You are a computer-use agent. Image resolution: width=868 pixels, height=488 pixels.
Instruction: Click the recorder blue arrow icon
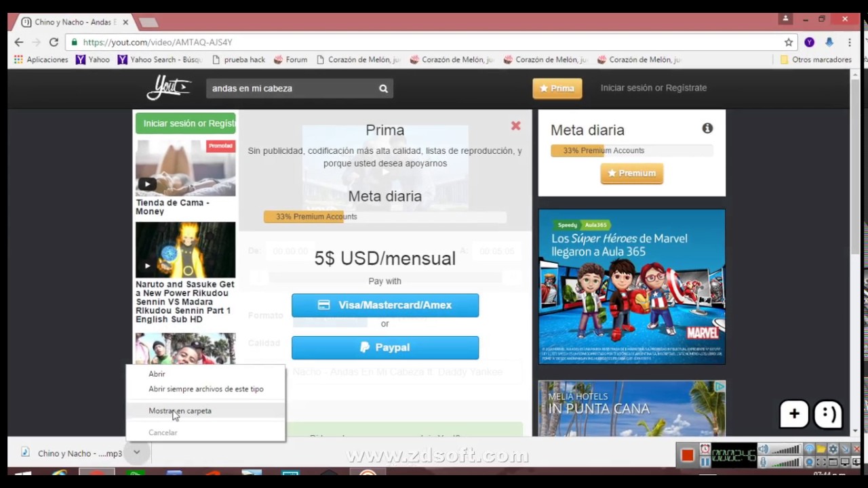845,449
